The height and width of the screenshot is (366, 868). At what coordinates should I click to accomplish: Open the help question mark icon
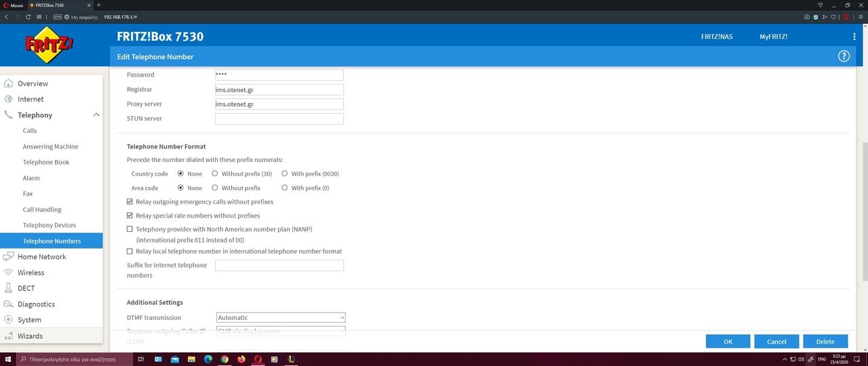(844, 56)
